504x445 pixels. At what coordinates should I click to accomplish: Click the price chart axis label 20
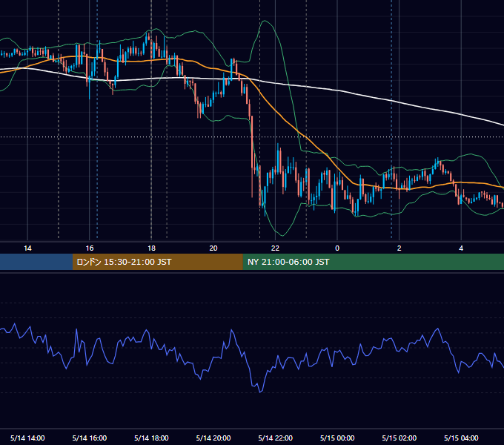click(x=213, y=248)
